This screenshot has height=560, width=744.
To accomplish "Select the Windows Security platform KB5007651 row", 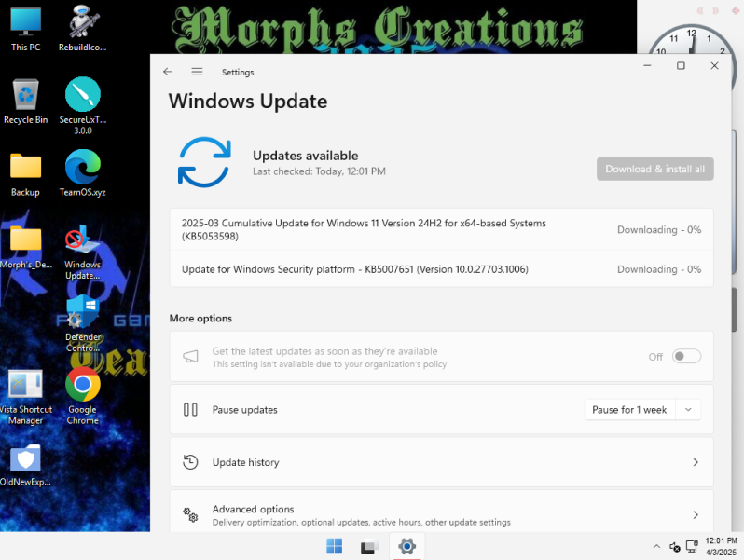I will (441, 269).
